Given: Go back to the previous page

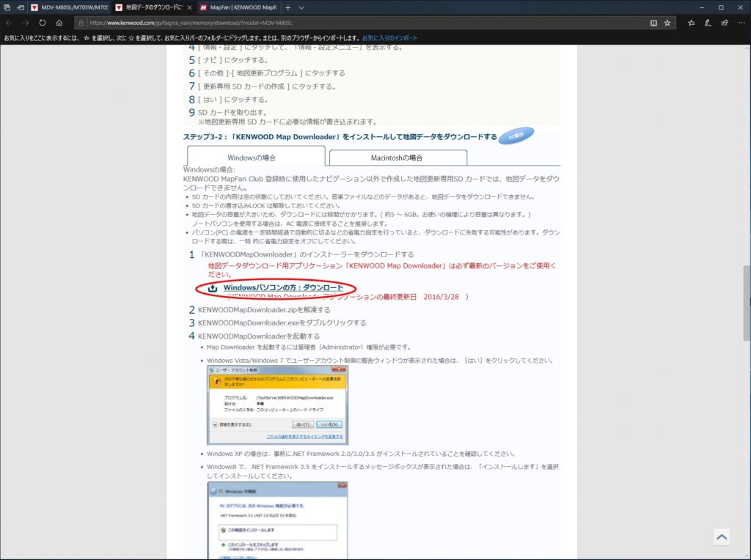Looking at the screenshot, I should tap(9, 23).
